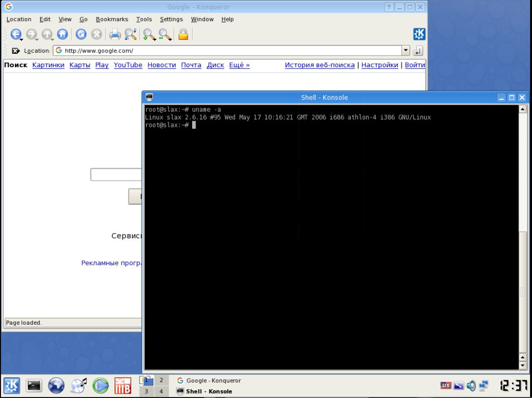Click the Рекламные програ... link
This screenshot has height=398, width=532.
[x=112, y=263]
